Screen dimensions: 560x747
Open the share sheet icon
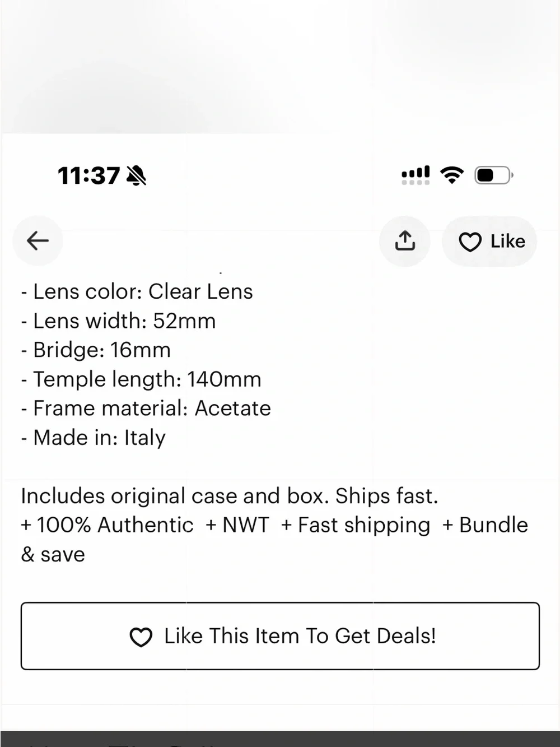[405, 241]
